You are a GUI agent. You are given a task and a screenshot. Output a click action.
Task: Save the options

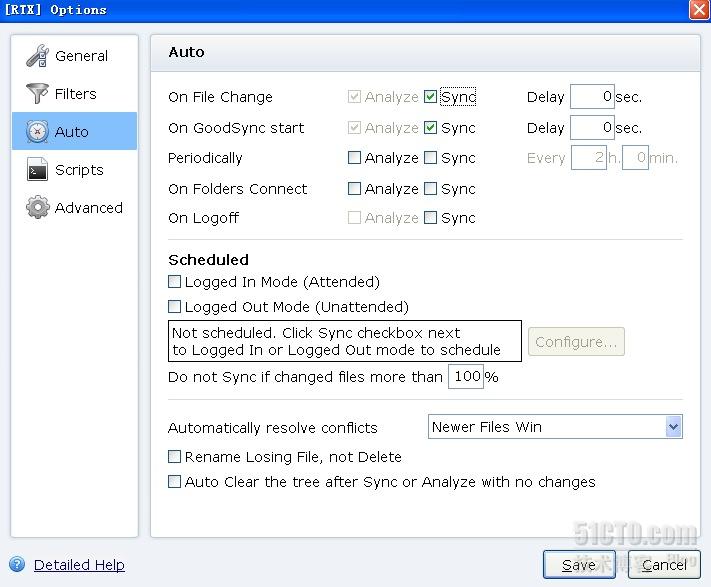click(x=579, y=564)
